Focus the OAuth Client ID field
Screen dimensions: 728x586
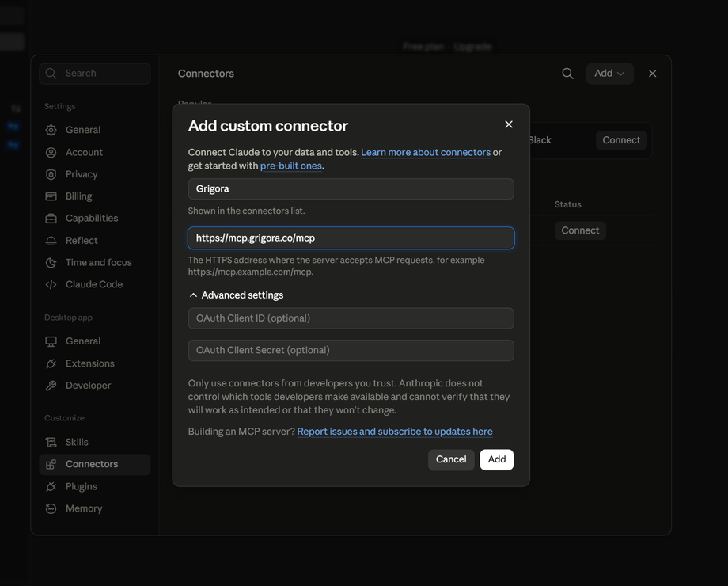tap(351, 318)
